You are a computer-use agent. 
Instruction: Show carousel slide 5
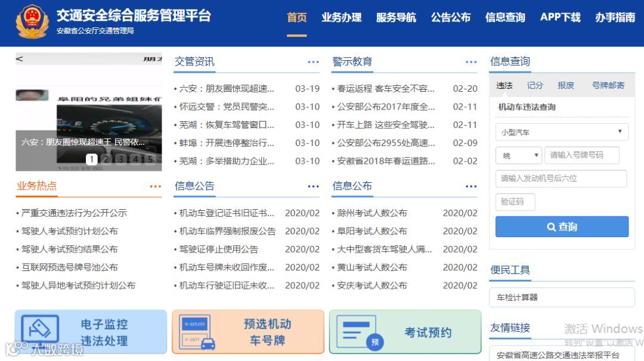coord(150,159)
